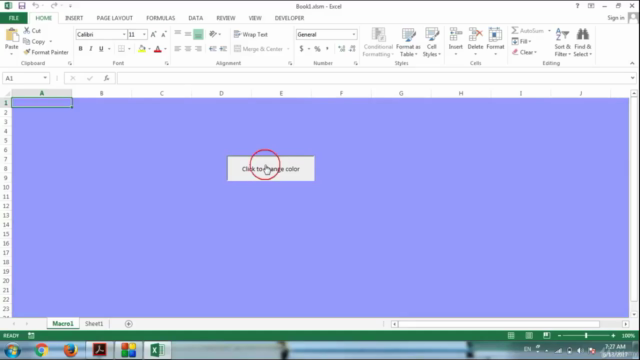Open the Format cells menu
This screenshot has width=640, height=360.
495,42
